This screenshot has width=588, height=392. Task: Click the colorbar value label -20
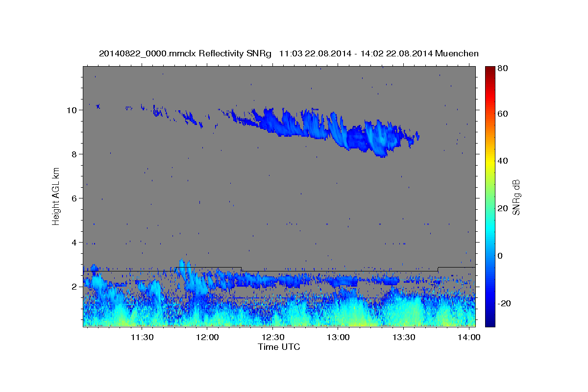coord(504,303)
